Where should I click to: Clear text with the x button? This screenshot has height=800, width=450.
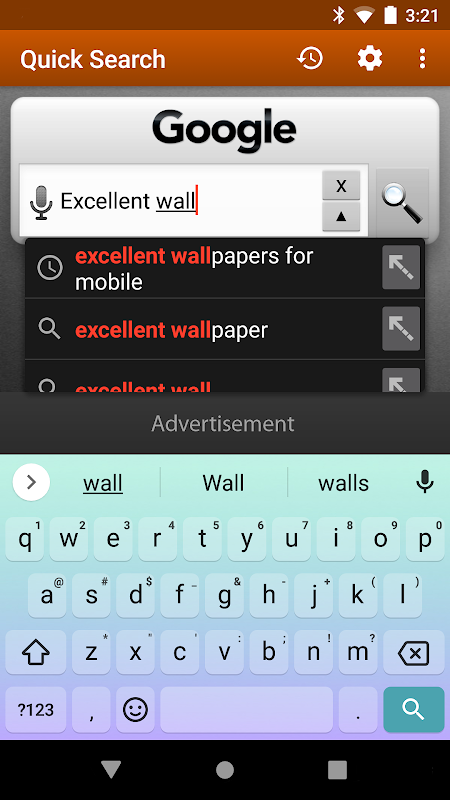(x=341, y=185)
